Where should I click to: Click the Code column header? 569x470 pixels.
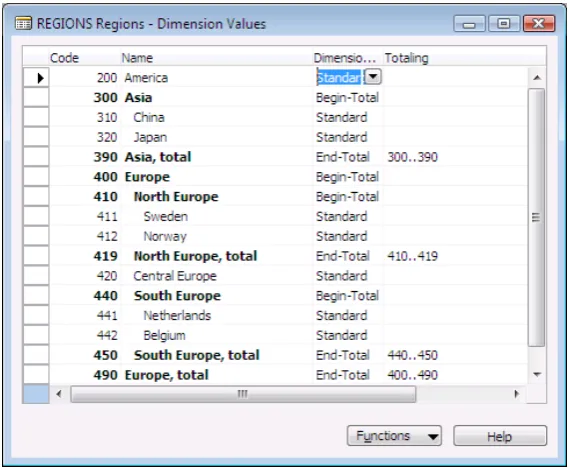tap(85, 58)
